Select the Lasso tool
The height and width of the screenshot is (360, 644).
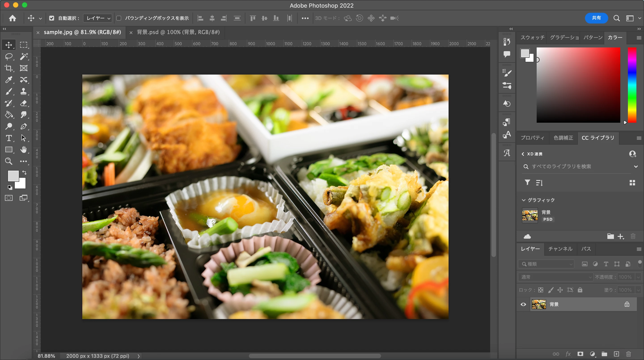point(9,57)
